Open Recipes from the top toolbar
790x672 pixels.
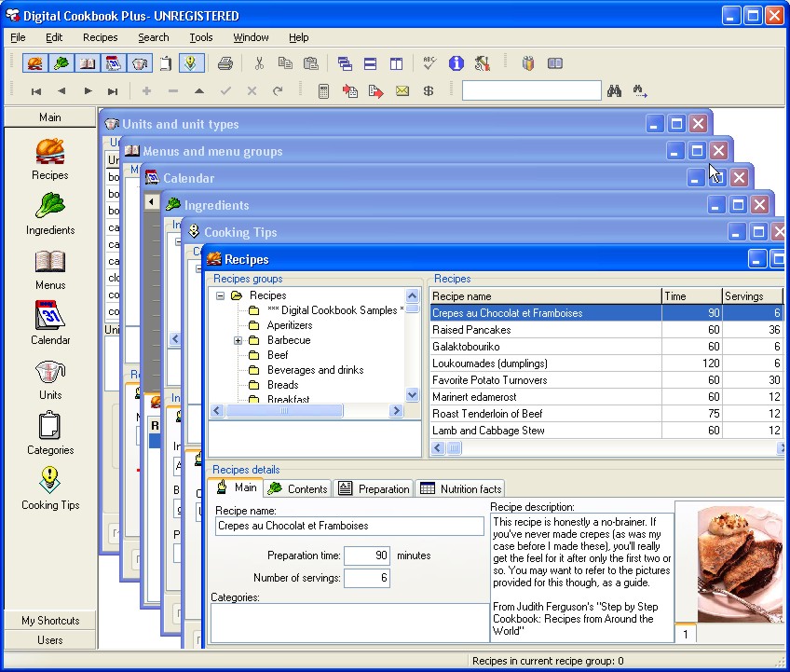tap(34, 63)
